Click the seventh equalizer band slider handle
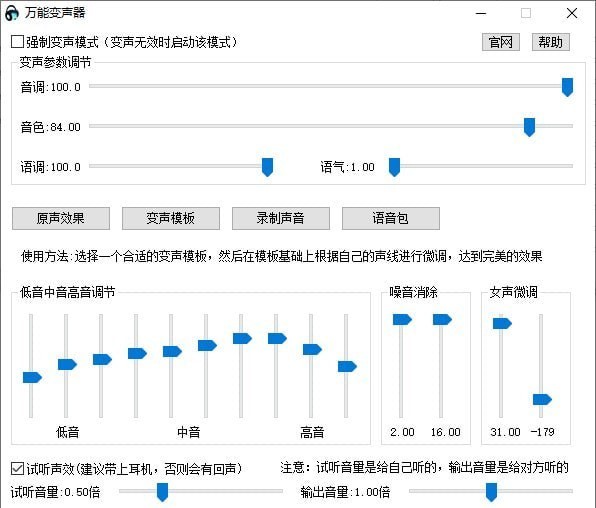 242,338
